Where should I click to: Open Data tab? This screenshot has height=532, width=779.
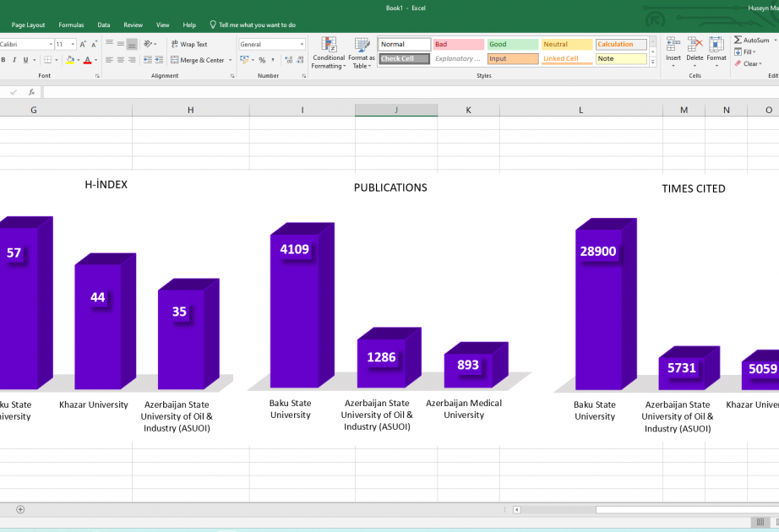tap(104, 24)
